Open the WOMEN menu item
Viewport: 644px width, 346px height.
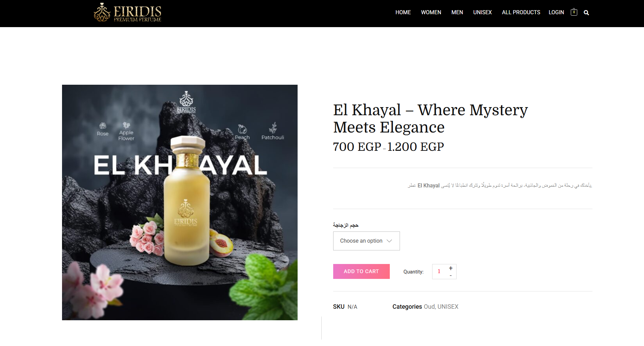(x=431, y=12)
